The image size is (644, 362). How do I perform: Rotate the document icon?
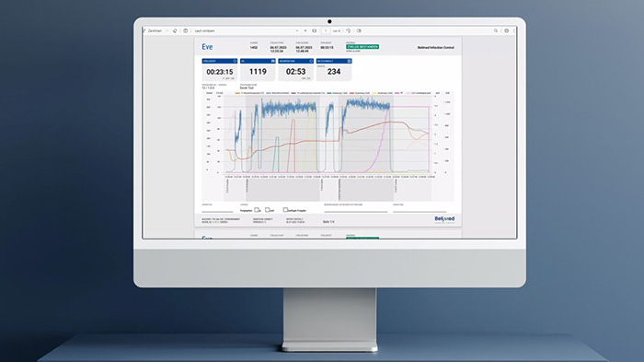coord(349,30)
